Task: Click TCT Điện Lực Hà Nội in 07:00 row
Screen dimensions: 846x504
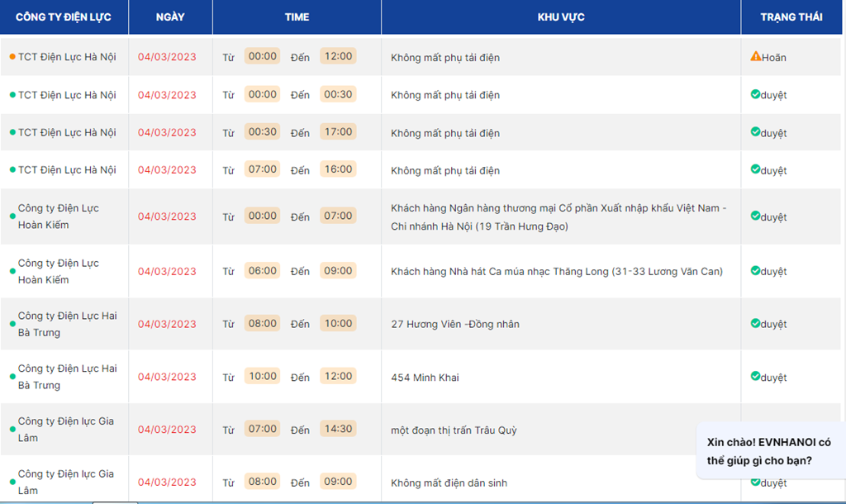Action: tap(67, 170)
